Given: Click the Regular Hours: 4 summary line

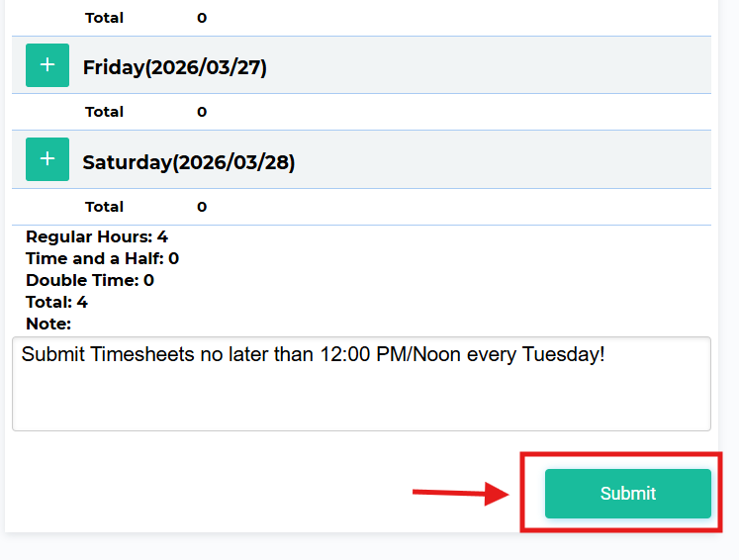Looking at the screenshot, I should 97,236.
